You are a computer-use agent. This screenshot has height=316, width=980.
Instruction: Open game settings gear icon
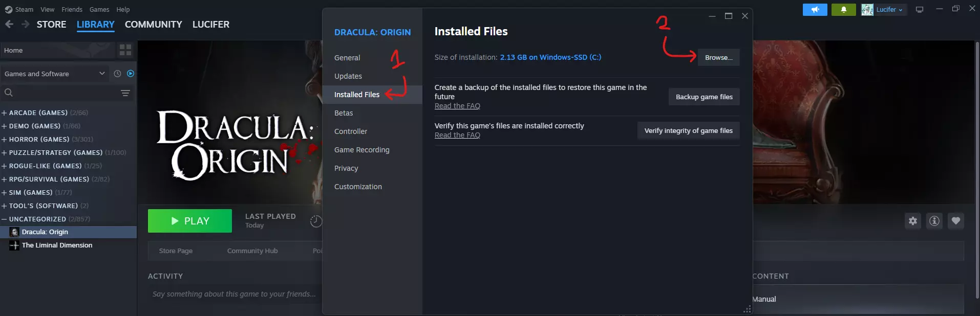click(x=913, y=221)
